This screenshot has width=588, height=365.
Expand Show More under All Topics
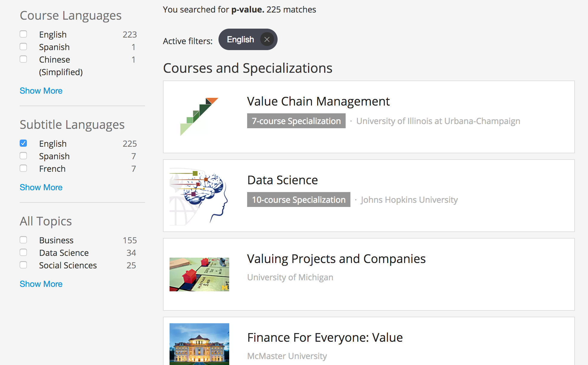pyautogui.click(x=41, y=284)
